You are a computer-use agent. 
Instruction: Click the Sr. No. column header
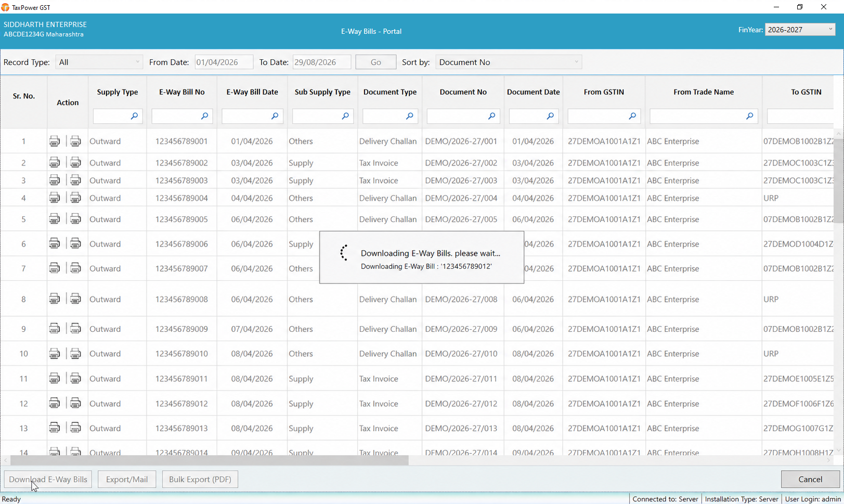[x=24, y=96]
